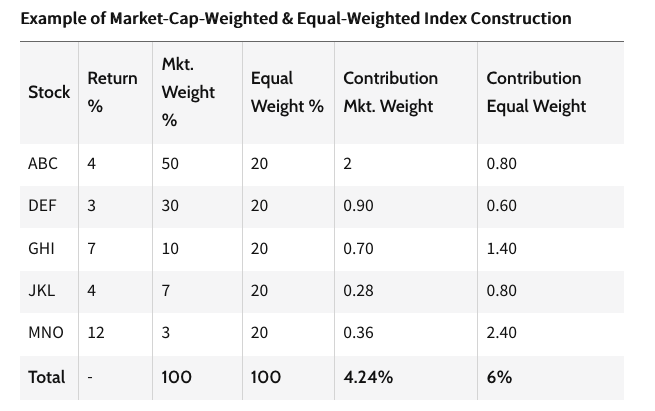Click the Contribution Equal Weight header
The image size is (655, 411).
pyautogui.click(x=535, y=92)
